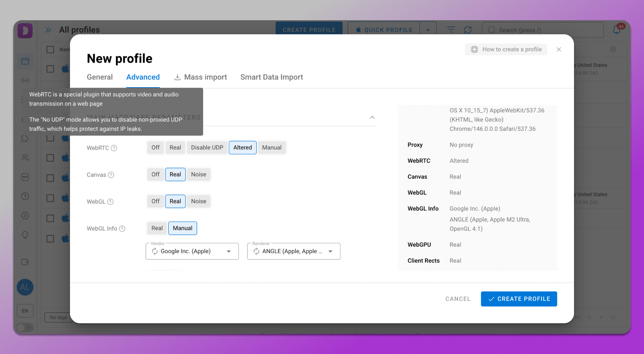Click the blue Create Profile button
Screen dimensions: 644x354
point(519,299)
